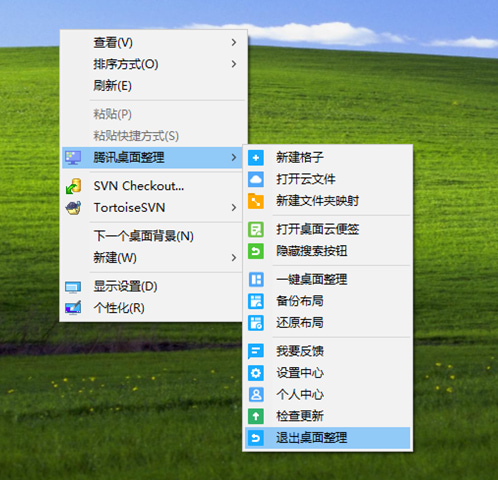
Task: Open 我要反馈 entry
Action: [327, 351]
